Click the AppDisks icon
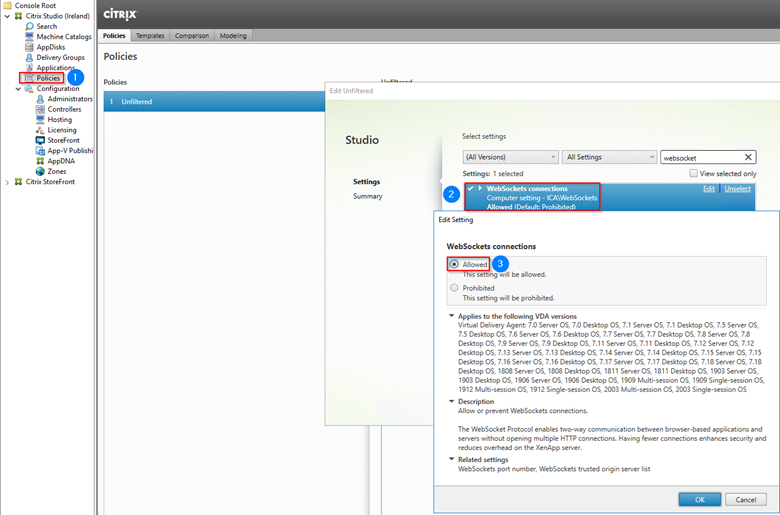Image resolution: width=780 pixels, height=515 pixels. (29, 47)
